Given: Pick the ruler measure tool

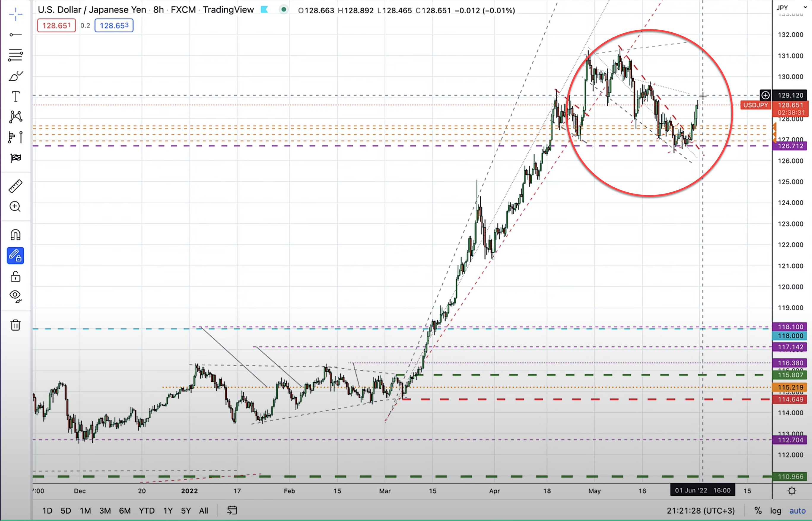Looking at the screenshot, I should pos(15,186).
